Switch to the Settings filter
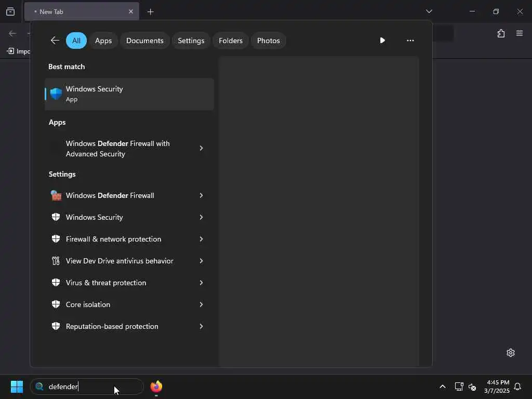Viewport: 532px width, 399px height. (x=191, y=41)
